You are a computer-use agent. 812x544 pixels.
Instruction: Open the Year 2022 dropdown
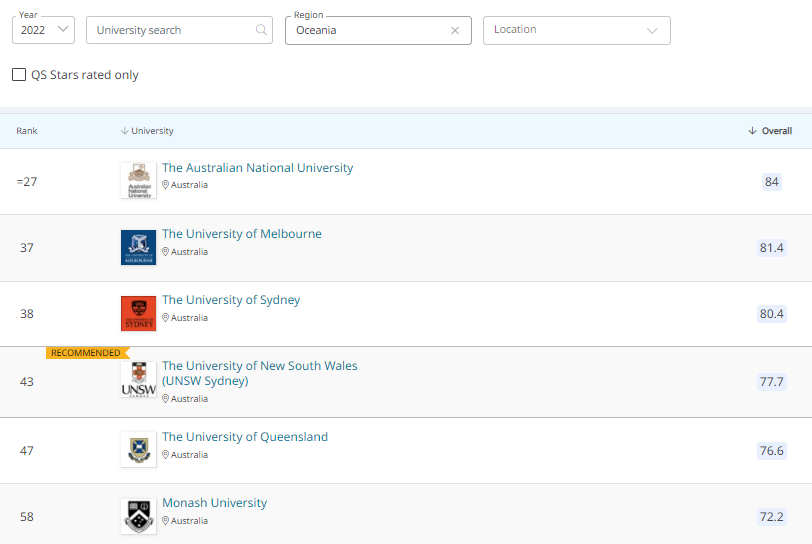pyautogui.click(x=43, y=30)
